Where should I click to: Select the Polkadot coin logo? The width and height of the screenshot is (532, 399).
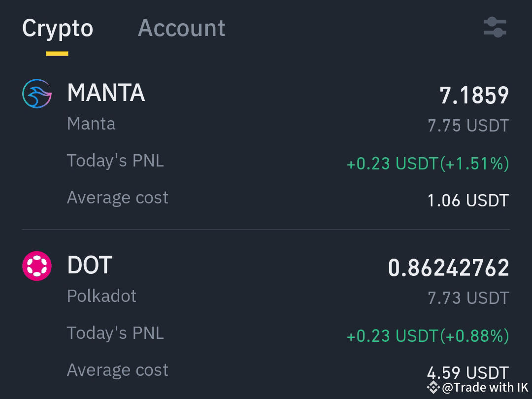pos(37,265)
